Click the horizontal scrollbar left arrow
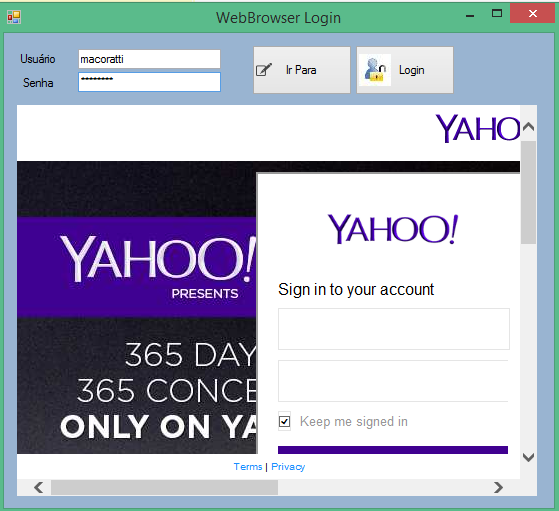Screen dimensions: 559x511 (x=39, y=487)
